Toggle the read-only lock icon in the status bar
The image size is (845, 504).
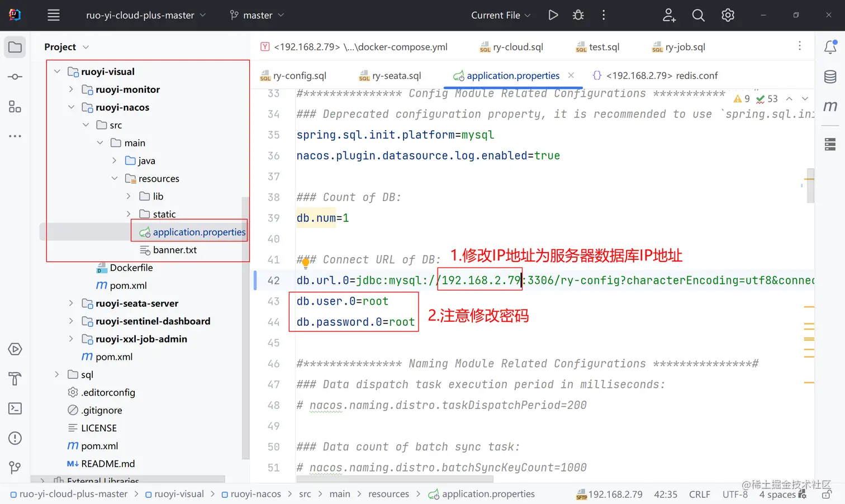coord(827,495)
